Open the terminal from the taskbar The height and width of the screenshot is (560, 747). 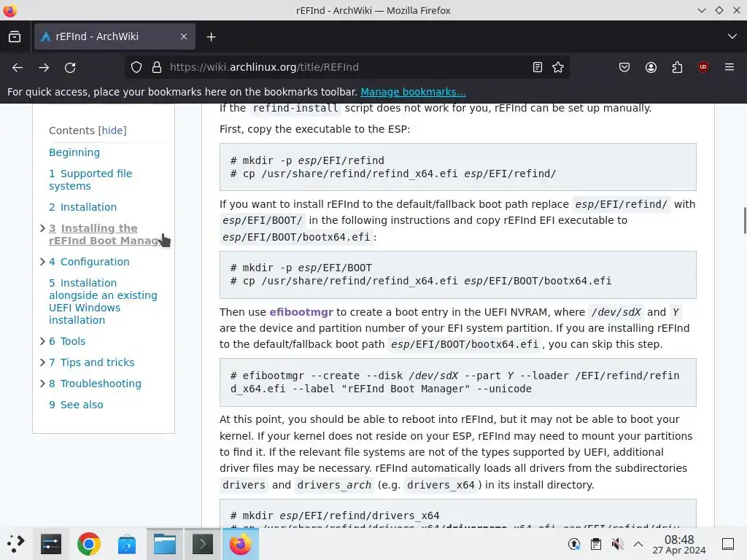click(203, 543)
